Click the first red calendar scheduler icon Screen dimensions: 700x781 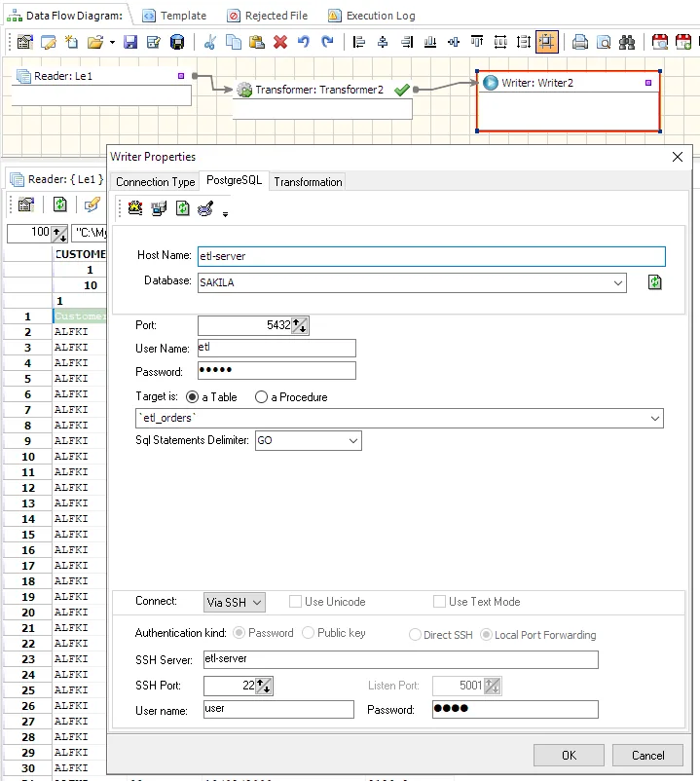click(660, 42)
